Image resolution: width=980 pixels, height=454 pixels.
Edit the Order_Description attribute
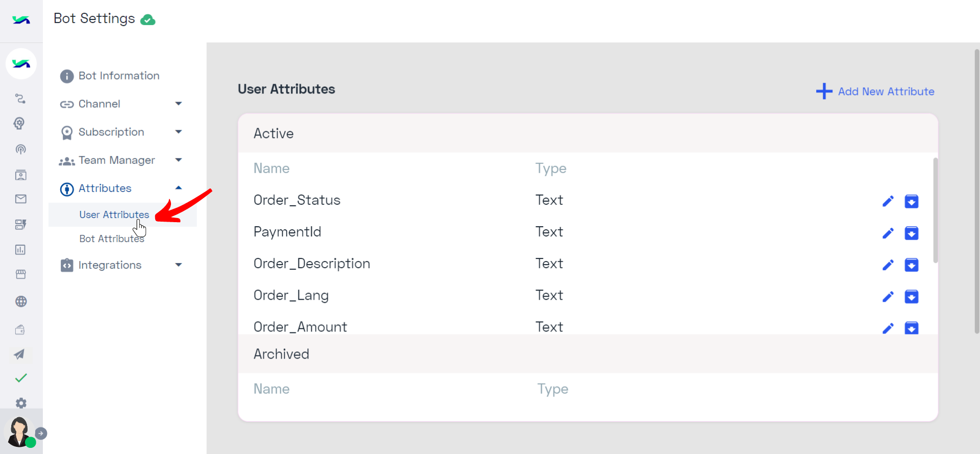pyautogui.click(x=888, y=265)
